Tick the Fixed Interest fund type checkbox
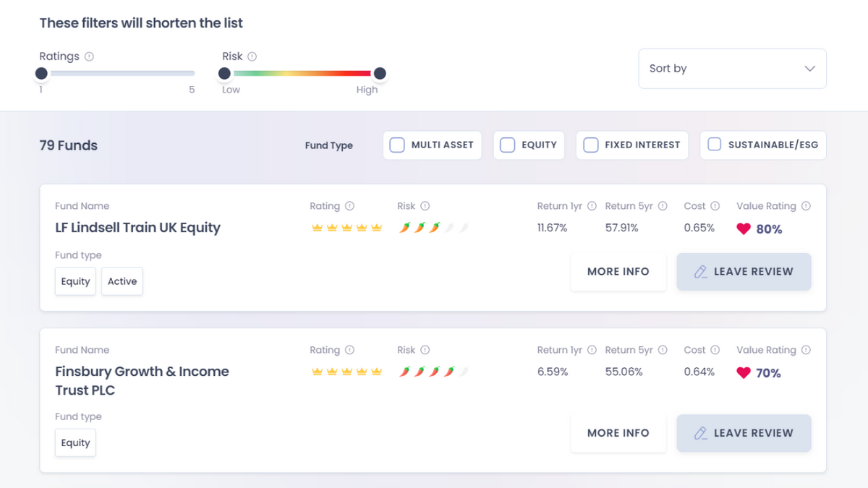The image size is (868, 488). click(591, 145)
